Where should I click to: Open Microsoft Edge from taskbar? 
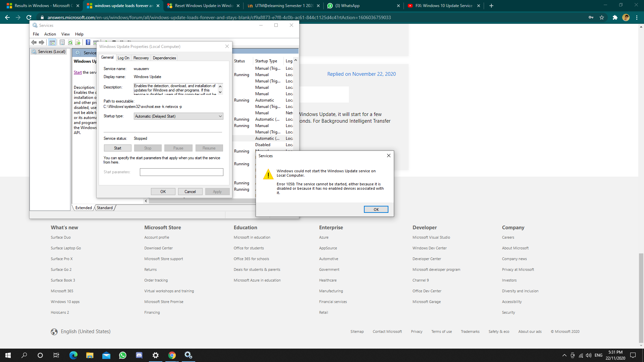tap(73, 355)
